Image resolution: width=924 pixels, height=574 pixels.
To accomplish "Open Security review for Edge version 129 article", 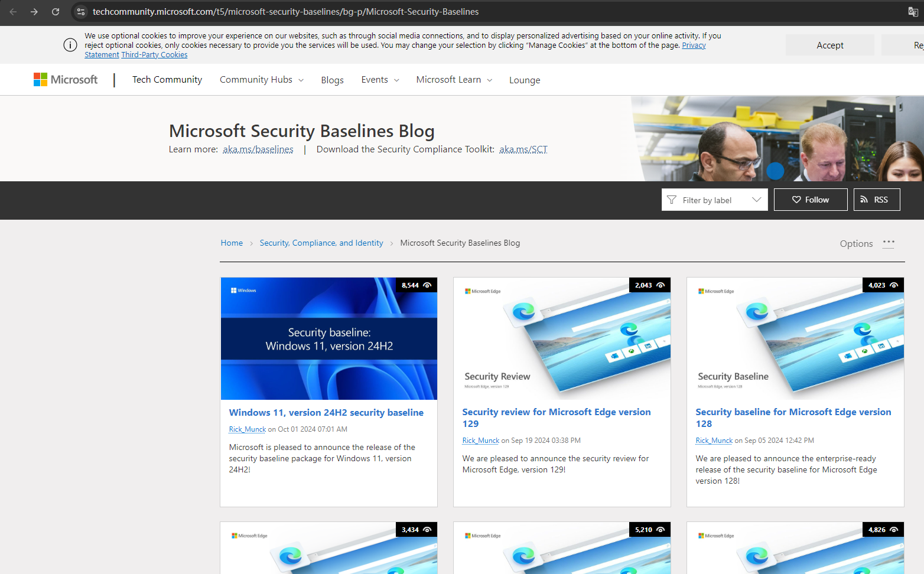I will [x=557, y=418].
